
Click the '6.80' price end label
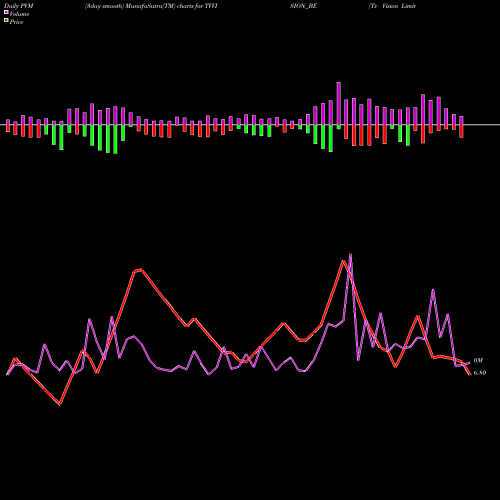pos(480,373)
